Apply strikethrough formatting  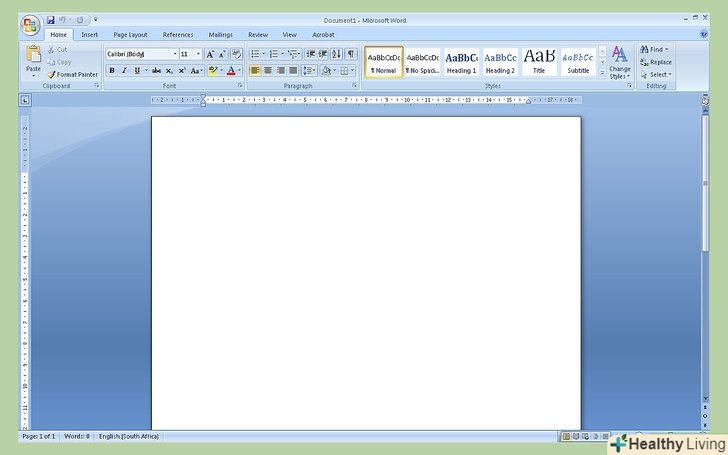point(155,71)
